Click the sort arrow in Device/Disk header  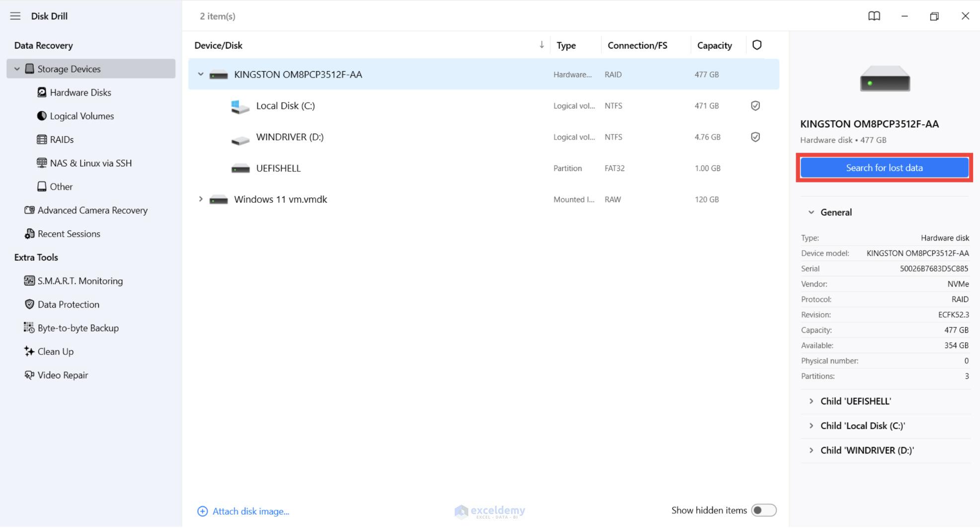(542, 45)
